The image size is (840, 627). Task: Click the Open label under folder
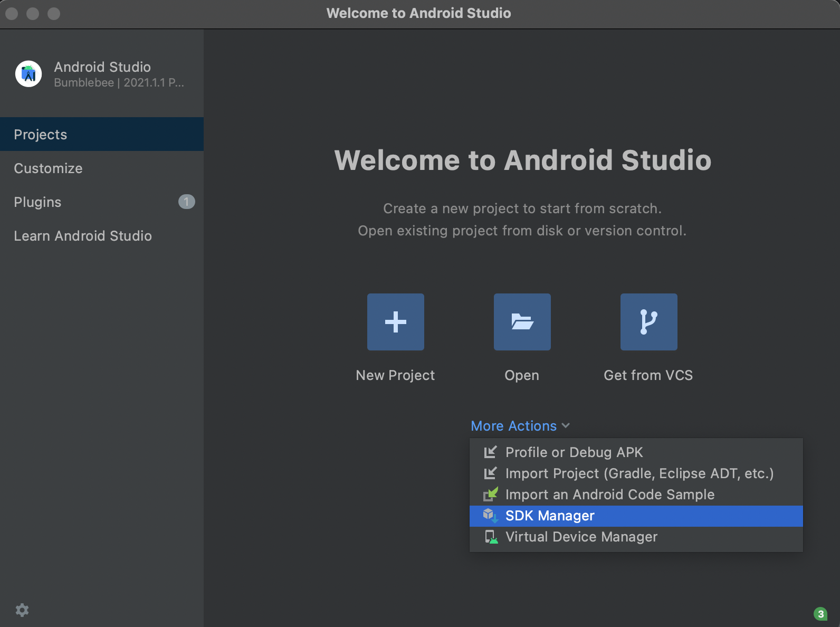[x=522, y=375]
